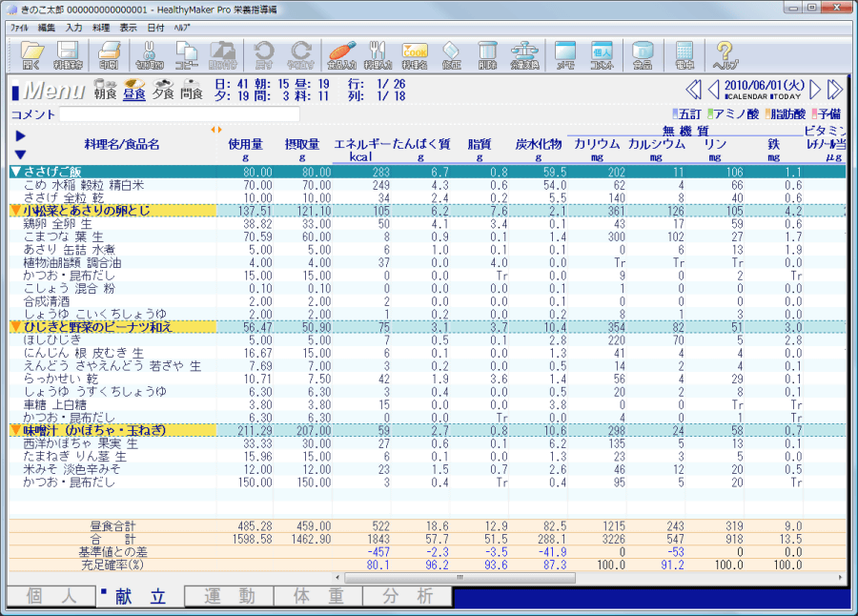Screen dimensions: 858x616
Task: Collapse the 小松菜とあさりの卵とじ dish row
Action: click(x=16, y=211)
